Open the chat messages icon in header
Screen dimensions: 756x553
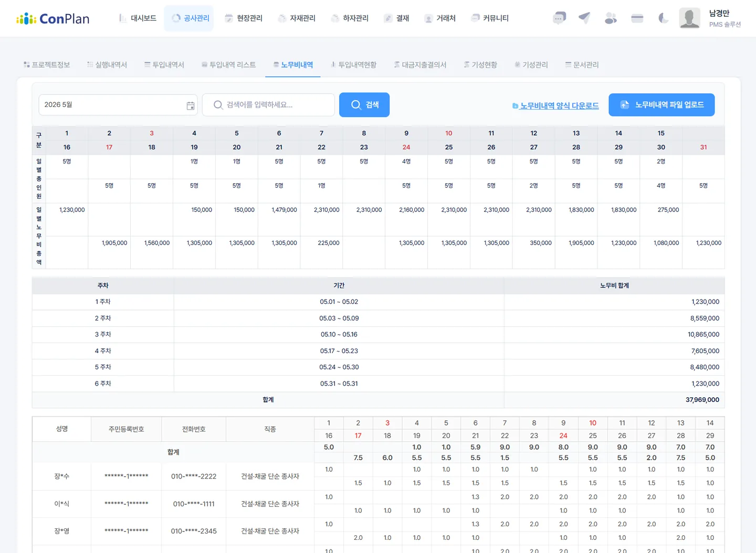[x=559, y=18]
